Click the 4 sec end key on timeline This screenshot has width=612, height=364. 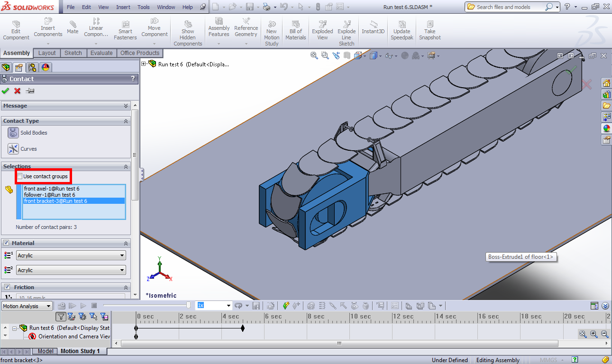[243, 328]
